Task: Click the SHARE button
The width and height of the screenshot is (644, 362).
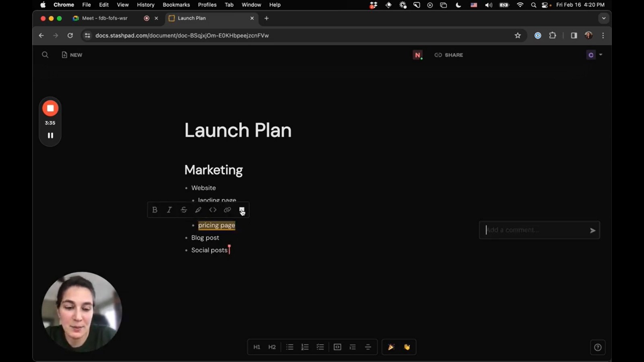Action: tap(449, 55)
